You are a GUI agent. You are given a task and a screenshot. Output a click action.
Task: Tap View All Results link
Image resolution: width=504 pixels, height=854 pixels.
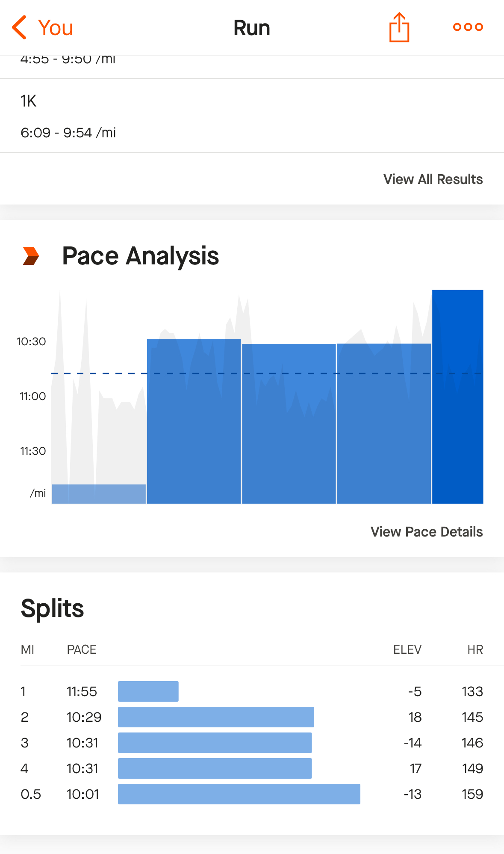[x=433, y=179]
